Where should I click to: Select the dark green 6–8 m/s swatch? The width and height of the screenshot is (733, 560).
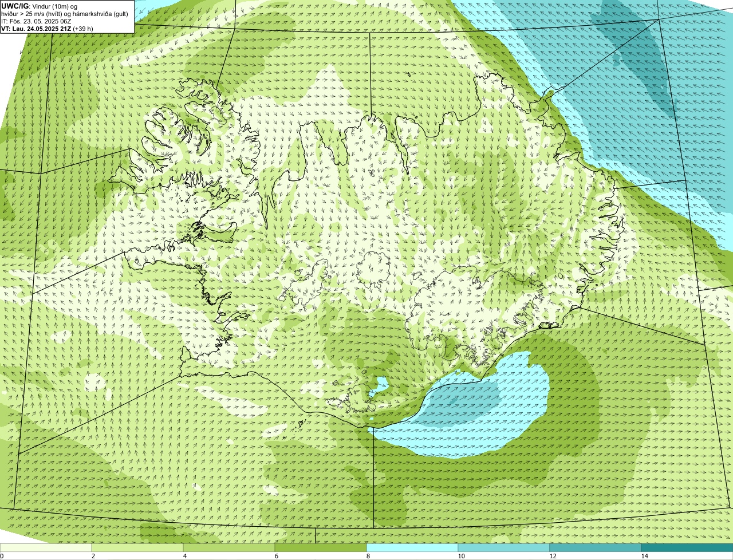[321, 547]
